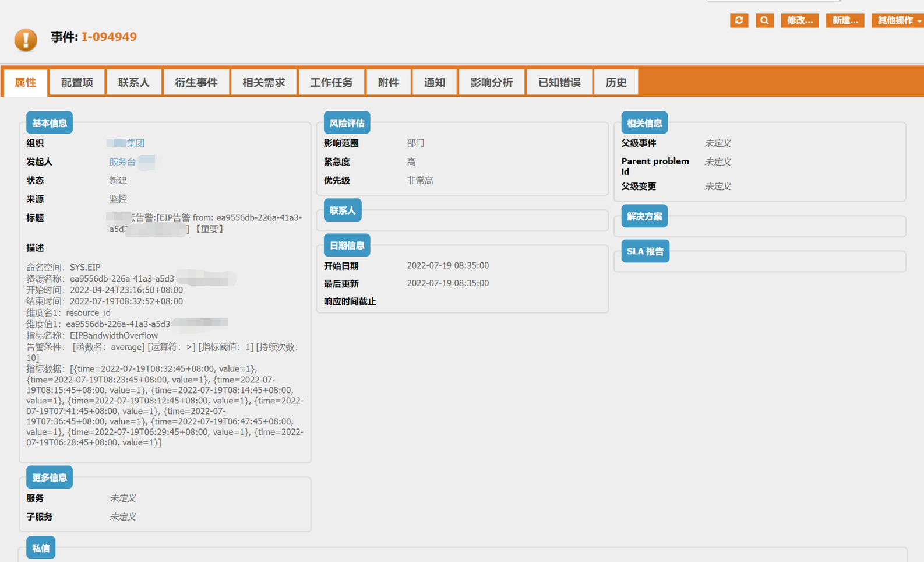The height and width of the screenshot is (562, 924).
Task: Click the refresh icon button
Action: pyautogui.click(x=739, y=20)
